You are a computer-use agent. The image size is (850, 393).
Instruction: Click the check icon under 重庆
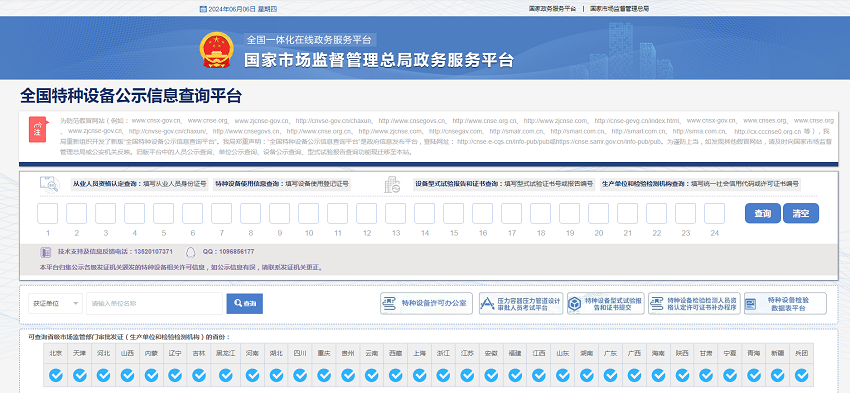point(324,375)
